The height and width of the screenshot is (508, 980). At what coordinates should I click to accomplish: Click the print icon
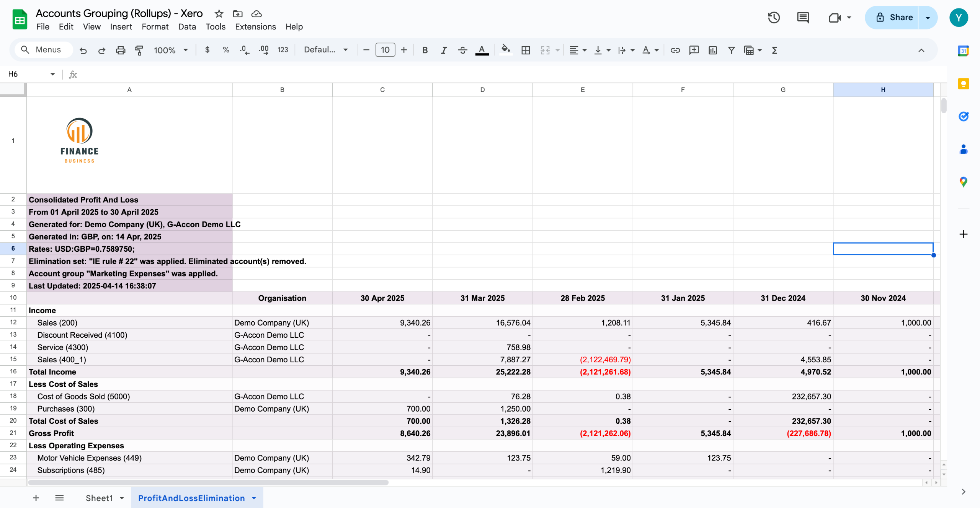(120, 50)
